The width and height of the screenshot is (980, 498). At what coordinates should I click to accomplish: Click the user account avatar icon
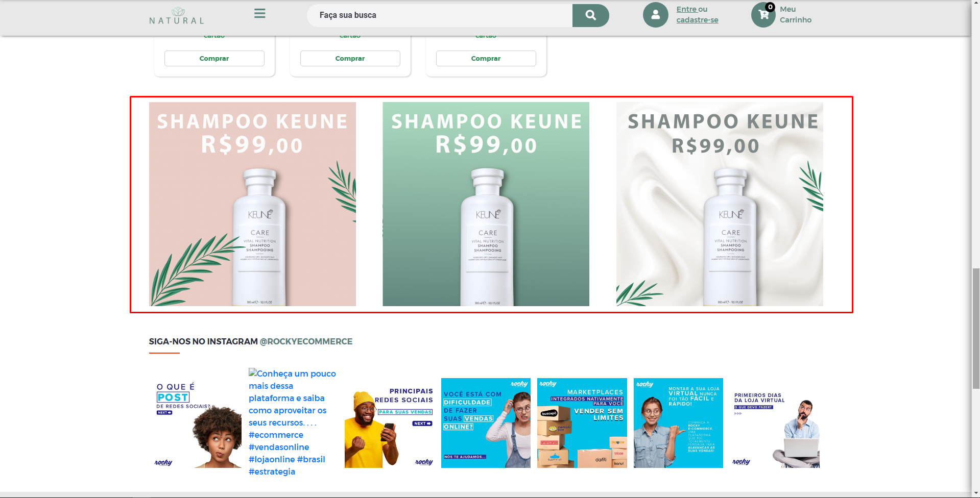pos(656,15)
